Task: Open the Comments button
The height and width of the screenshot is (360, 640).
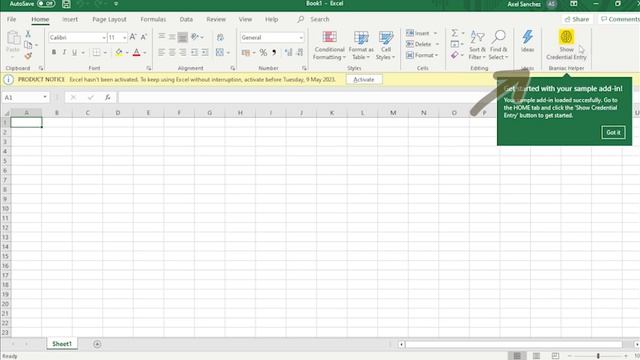Action: pos(620,19)
